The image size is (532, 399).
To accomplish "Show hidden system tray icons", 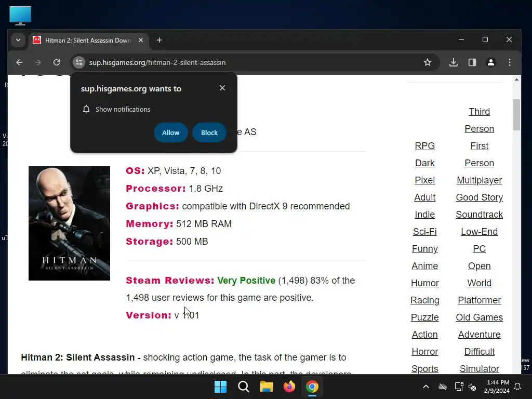I will click(426, 387).
